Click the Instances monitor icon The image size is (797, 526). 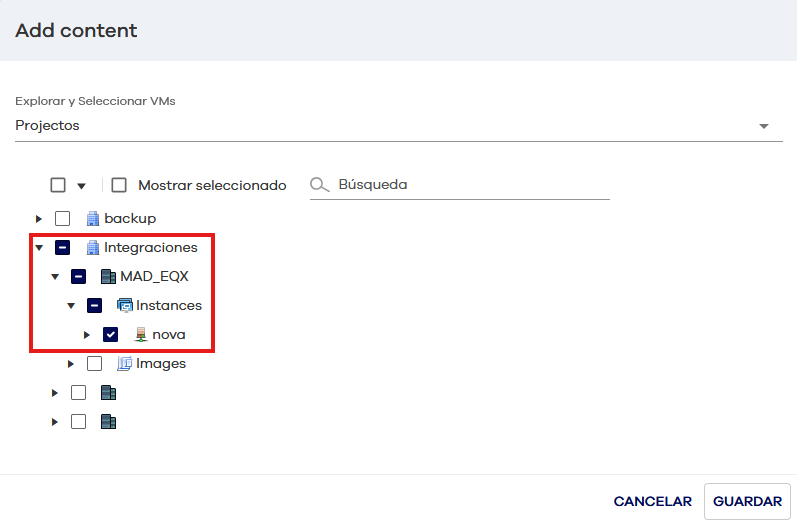click(125, 305)
